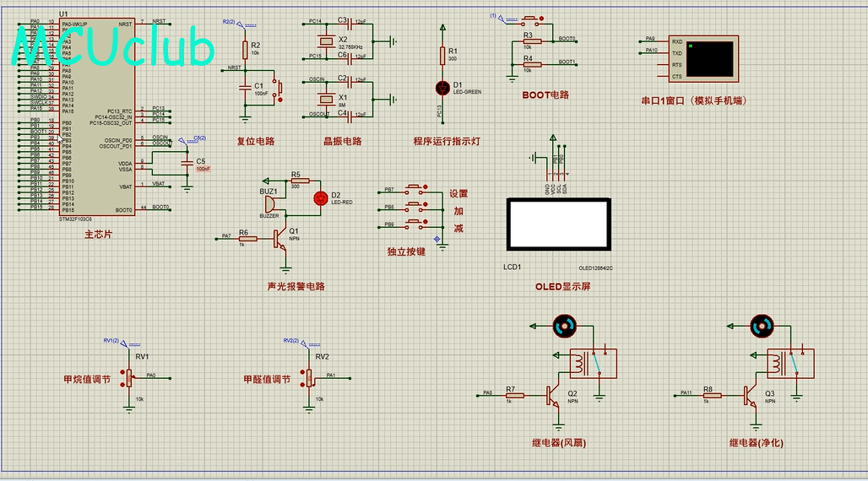Image resolution: width=868 pixels, height=481 pixels.
Task: Click the STM32F103C8 main chip U1
Action: coord(97,116)
